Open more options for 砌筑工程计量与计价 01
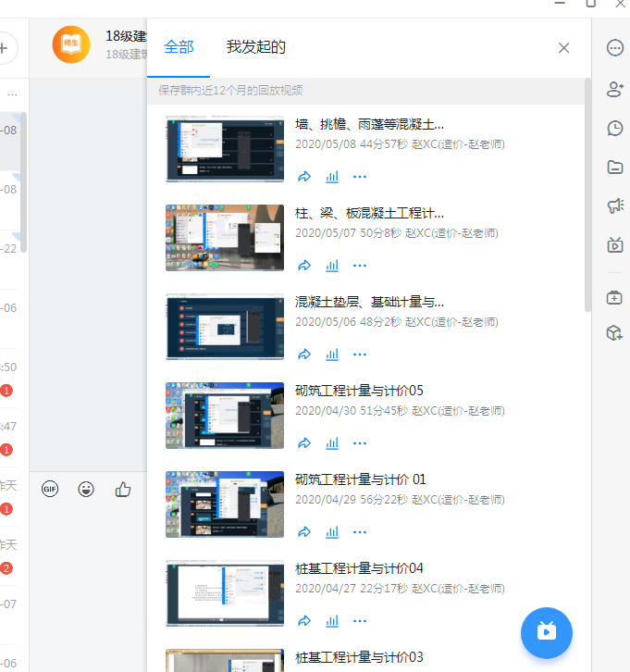Image resolution: width=630 pixels, height=672 pixels. (x=360, y=532)
